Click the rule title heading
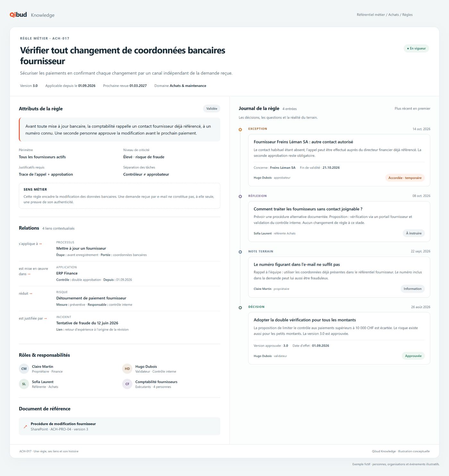This screenshot has height=476, width=449. point(123,56)
